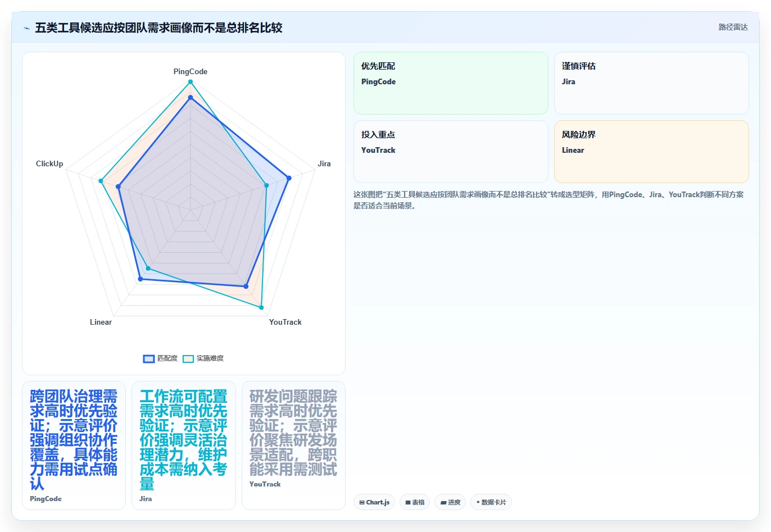Click the PingCode axis label on radar
The image size is (771, 532).
pos(191,71)
